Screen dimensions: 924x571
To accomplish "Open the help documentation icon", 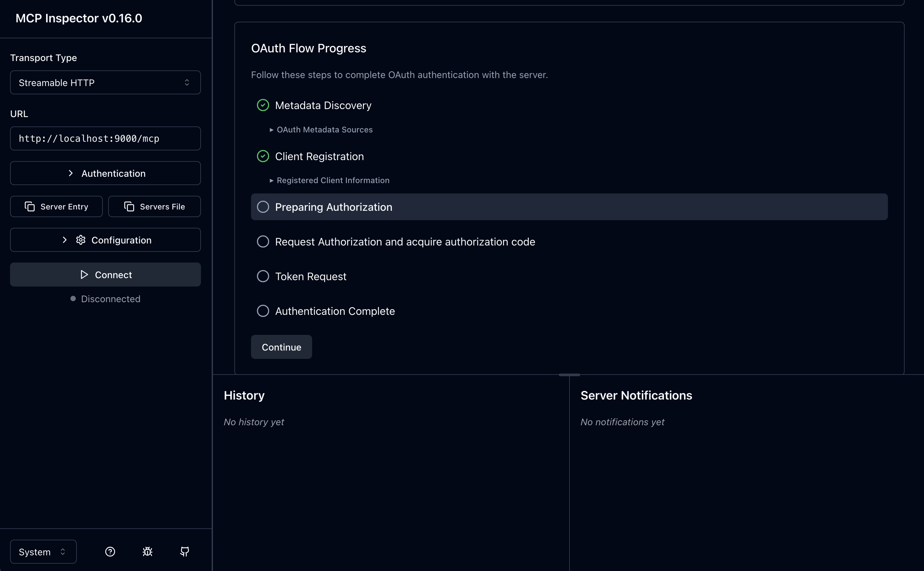I will pyautogui.click(x=110, y=552).
